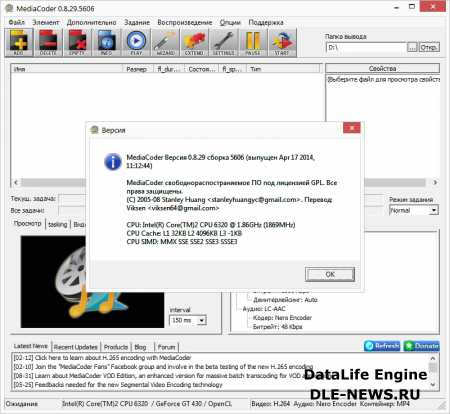450x414 pixels.
Task: Close the Версия dialog with red X
Action: click(352, 128)
